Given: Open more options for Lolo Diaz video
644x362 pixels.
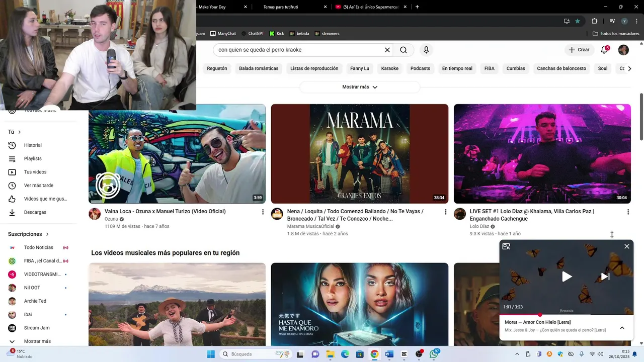Looking at the screenshot, I should (x=628, y=212).
